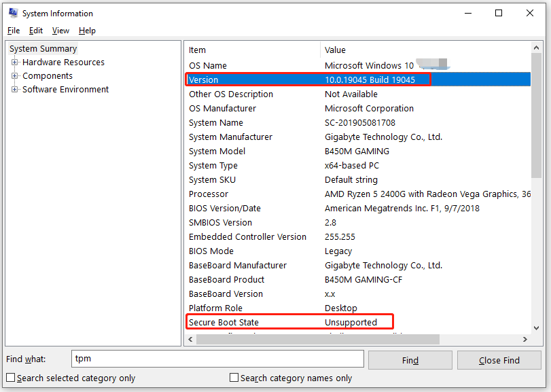
Task: Expand the Components tree node
Action: point(15,75)
